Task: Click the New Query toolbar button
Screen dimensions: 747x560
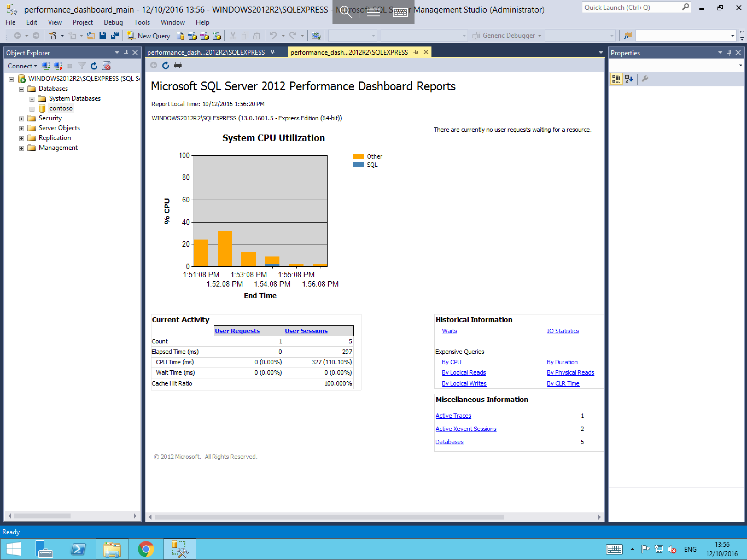Action: click(148, 36)
